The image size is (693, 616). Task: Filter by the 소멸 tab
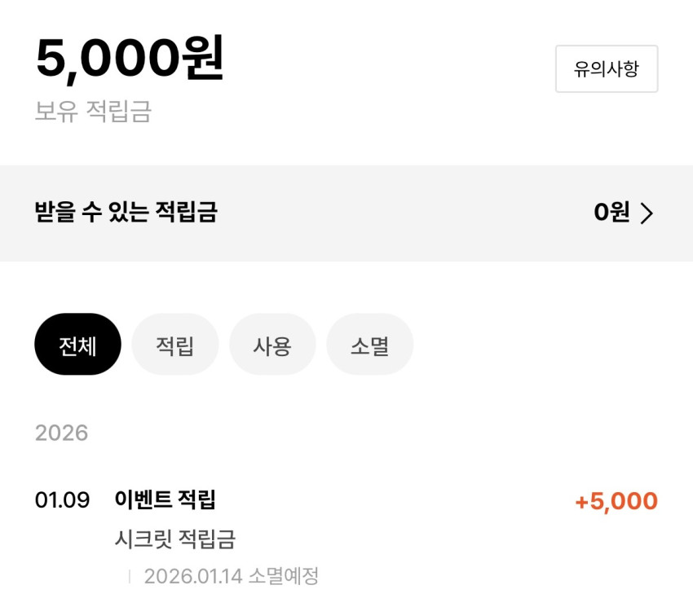(x=369, y=345)
